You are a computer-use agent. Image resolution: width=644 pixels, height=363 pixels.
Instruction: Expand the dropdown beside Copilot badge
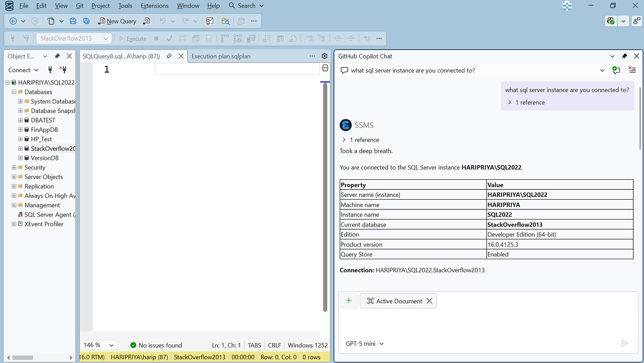click(624, 21)
